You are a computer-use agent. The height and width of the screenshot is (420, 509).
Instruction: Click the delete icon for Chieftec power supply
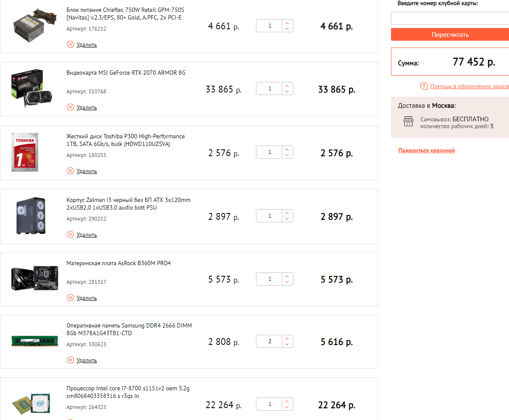(70, 44)
